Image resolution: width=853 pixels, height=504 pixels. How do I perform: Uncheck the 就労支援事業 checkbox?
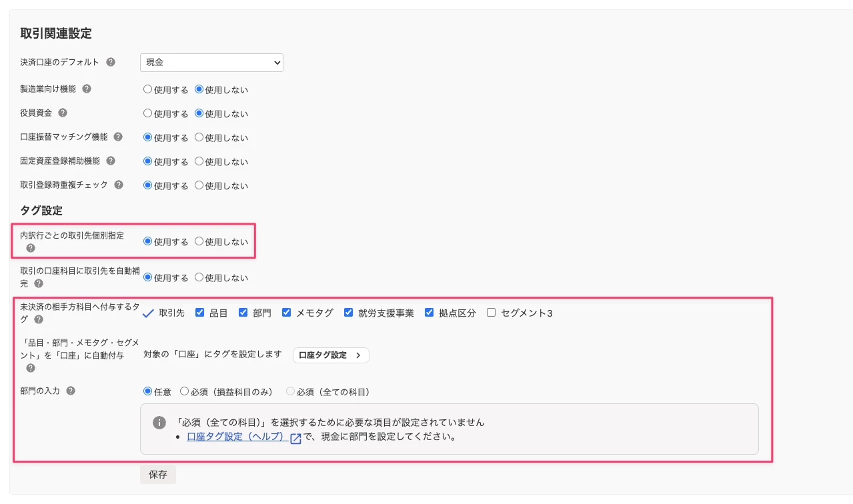click(348, 313)
